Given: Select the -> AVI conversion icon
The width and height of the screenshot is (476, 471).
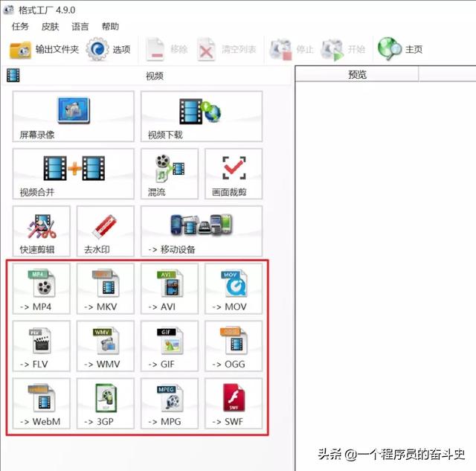Looking at the screenshot, I should (170, 289).
